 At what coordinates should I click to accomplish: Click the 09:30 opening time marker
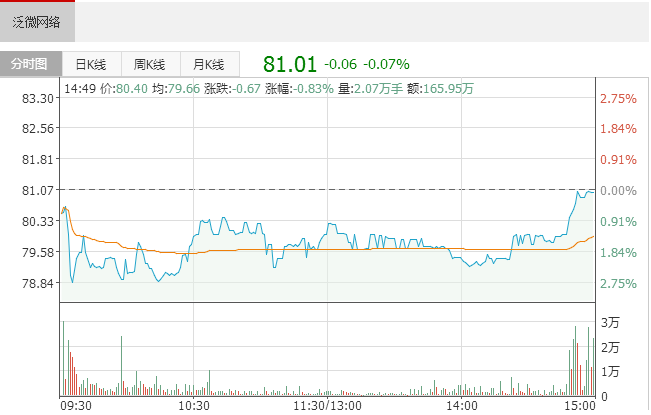pyautogui.click(x=74, y=406)
